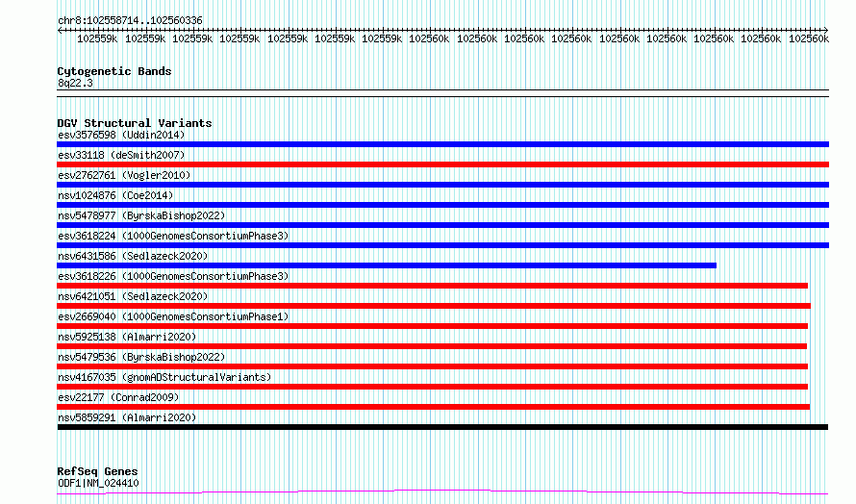The image size is (856, 504).
Task: Click the nsv5478977 (ByrskaBishop2022) label
Action: coord(141,215)
